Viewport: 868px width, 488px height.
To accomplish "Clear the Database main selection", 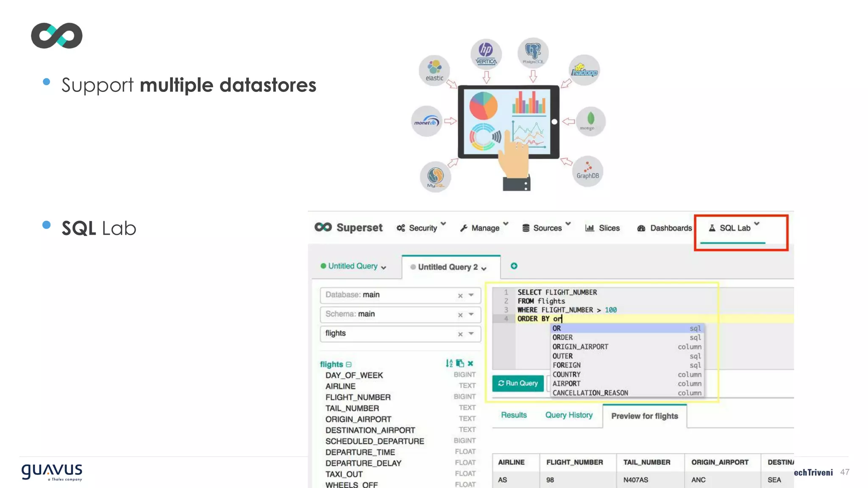I will [x=460, y=296].
